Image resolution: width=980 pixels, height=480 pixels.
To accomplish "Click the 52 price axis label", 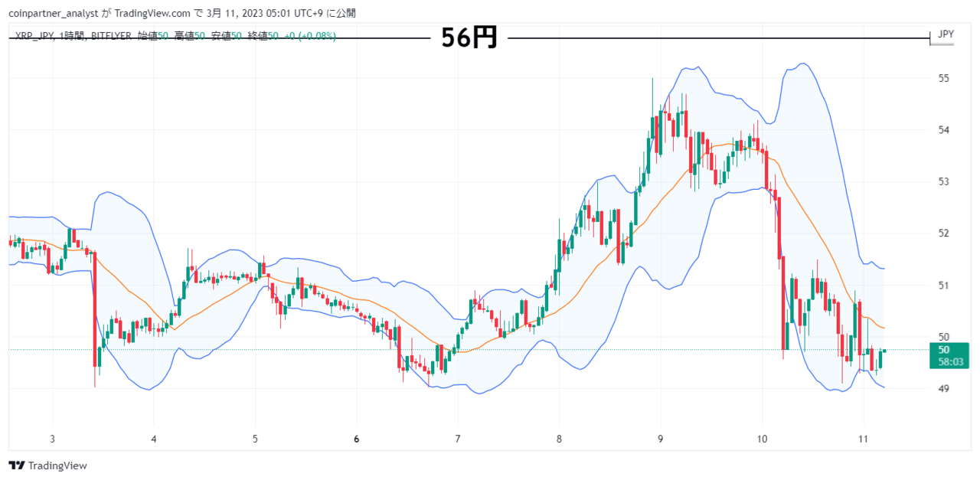I will coord(944,233).
